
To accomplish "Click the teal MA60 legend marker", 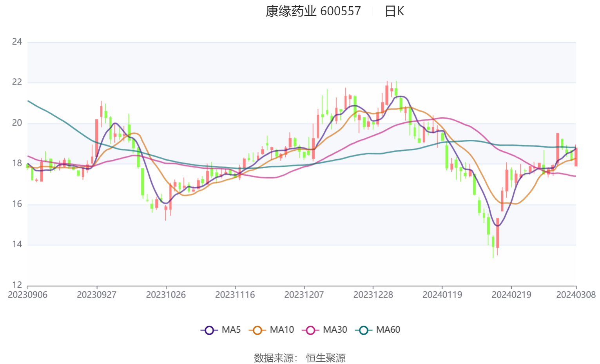I will [363, 330].
